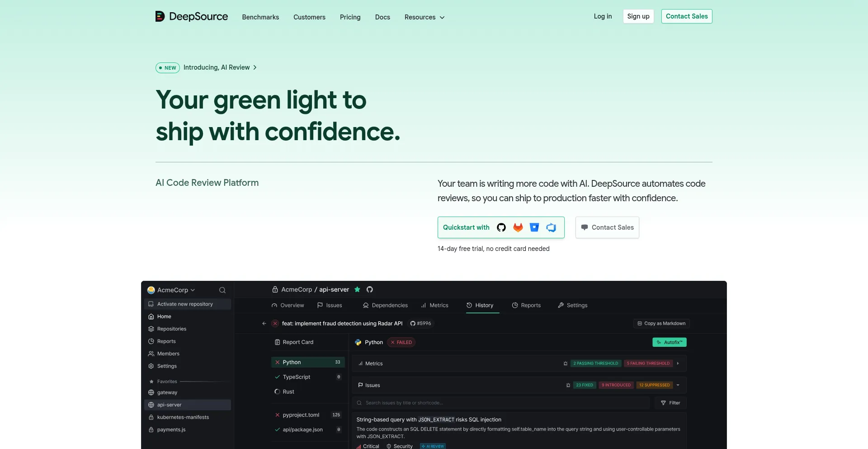868x449 pixels.
Task: Quickstart with the GitHub icon
Action: [501, 227]
